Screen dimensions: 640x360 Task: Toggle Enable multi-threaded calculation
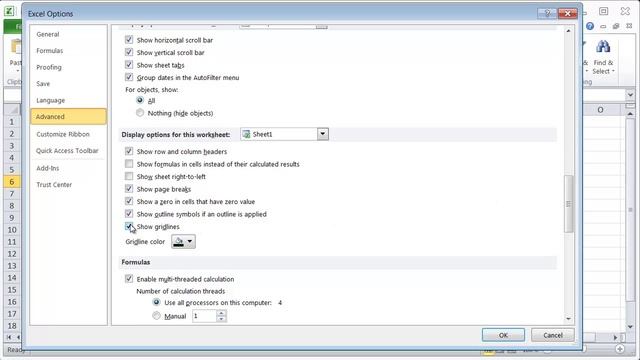coord(129,279)
